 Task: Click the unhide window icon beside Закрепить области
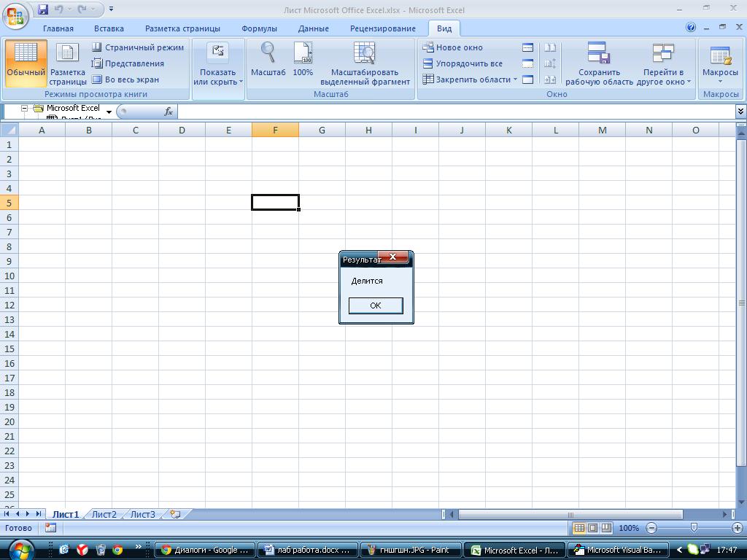click(x=527, y=79)
